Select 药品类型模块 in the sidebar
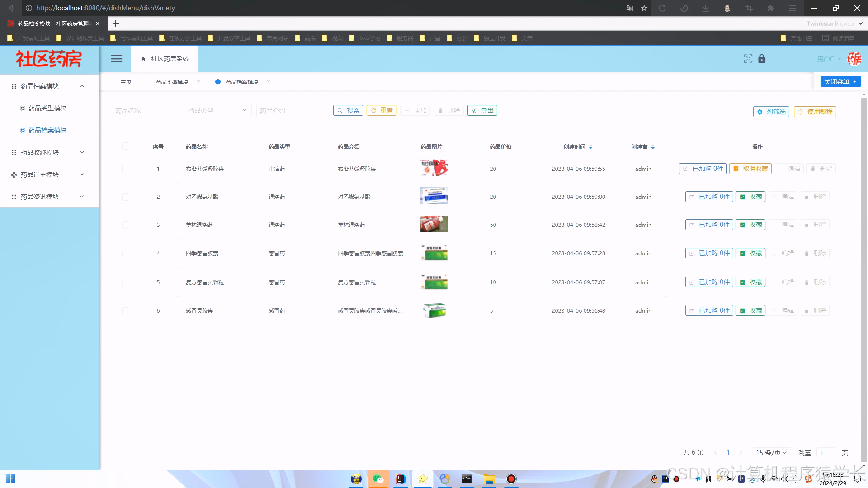868x488 pixels. [x=47, y=108]
